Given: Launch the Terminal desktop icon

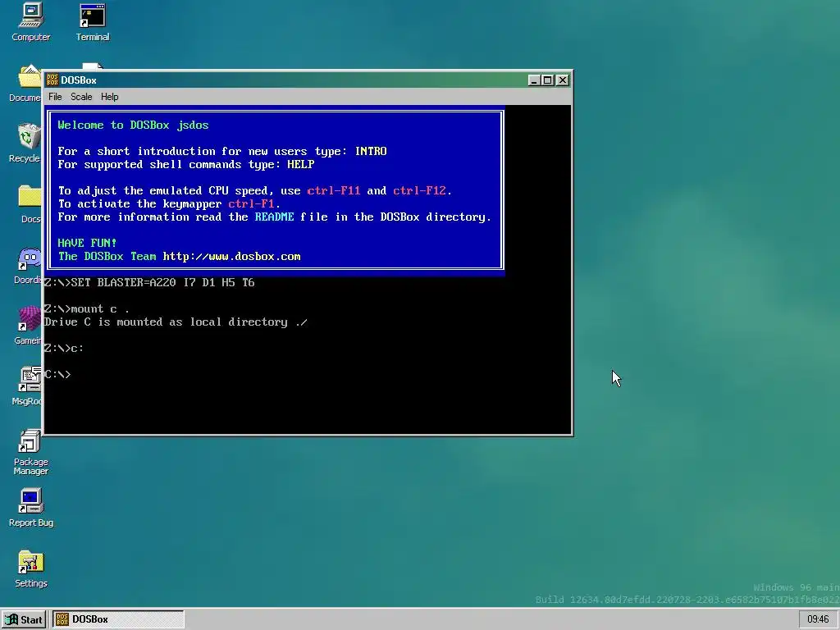Looking at the screenshot, I should (x=92, y=21).
